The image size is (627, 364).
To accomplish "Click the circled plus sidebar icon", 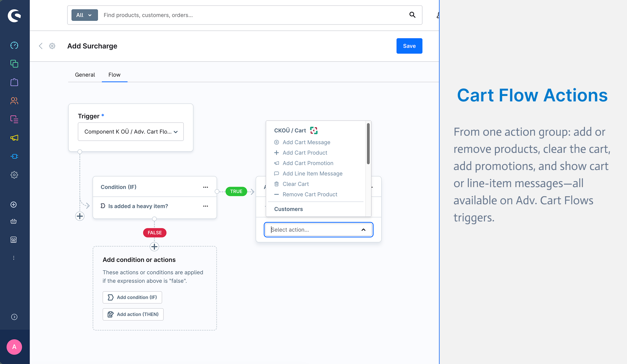I will click(14, 205).
